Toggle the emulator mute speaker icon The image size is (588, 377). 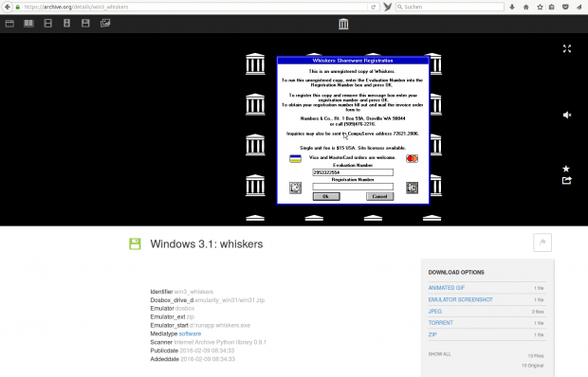567,115
